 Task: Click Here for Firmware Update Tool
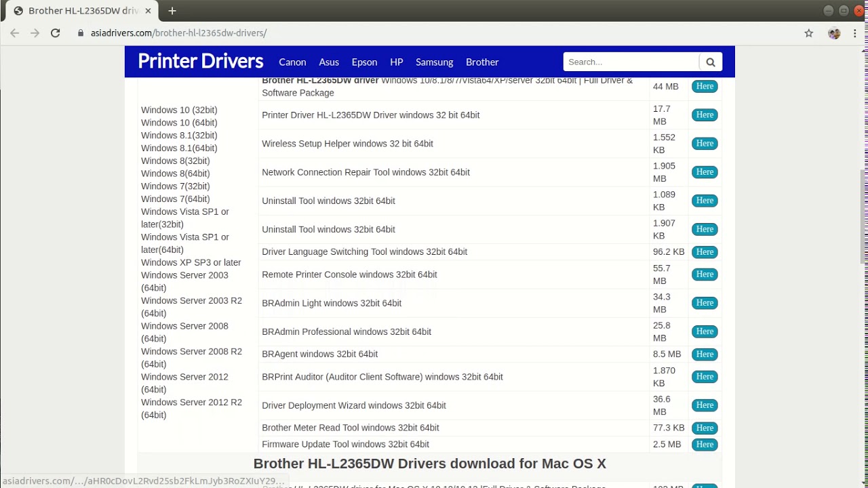click(705, 444)
